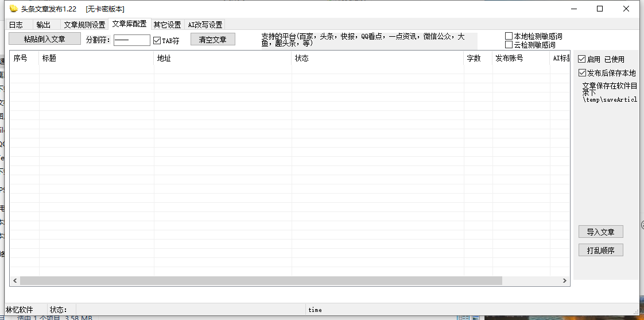Image resolution: width=644 pixels, height=320 pixels.
Task: Click the 打乱顺序 button
Action: pos(600,250)
